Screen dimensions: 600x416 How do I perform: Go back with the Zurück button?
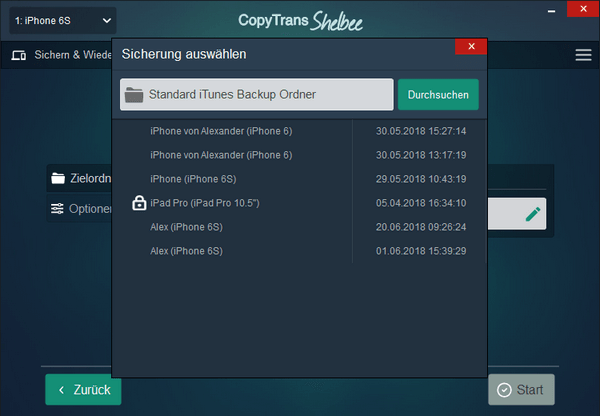click(83, 390)
